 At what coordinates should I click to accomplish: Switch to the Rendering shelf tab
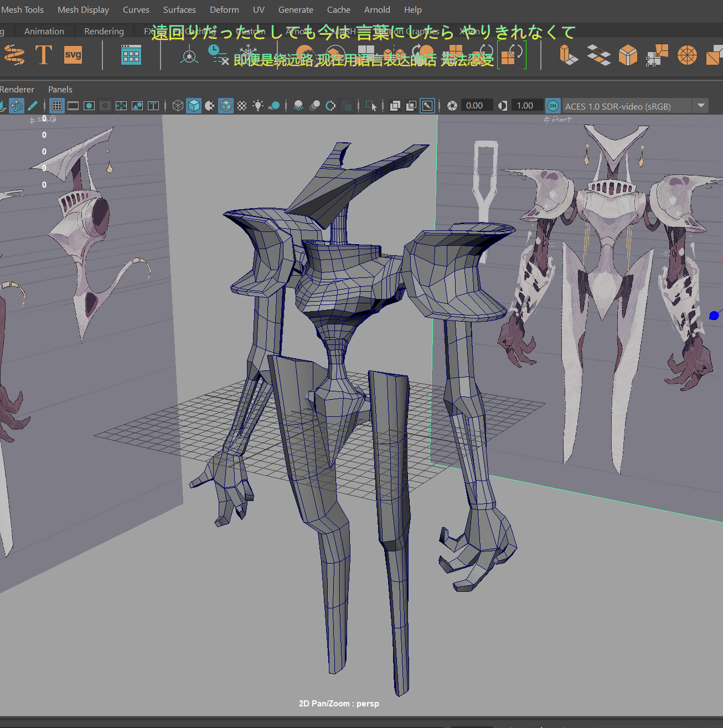click(x=104, y=31)
